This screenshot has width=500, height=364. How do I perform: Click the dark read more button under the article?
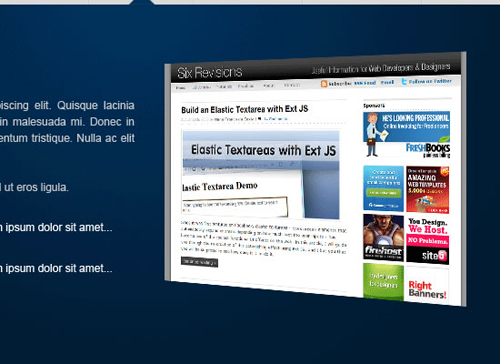(x=199, y=262)
